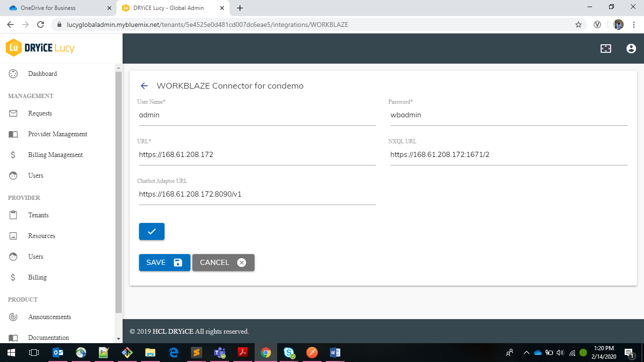The image size is (644, 362).
Task: Click the back arrow beside WORKBLAZE Connector title
Action: tap(144, 86)
